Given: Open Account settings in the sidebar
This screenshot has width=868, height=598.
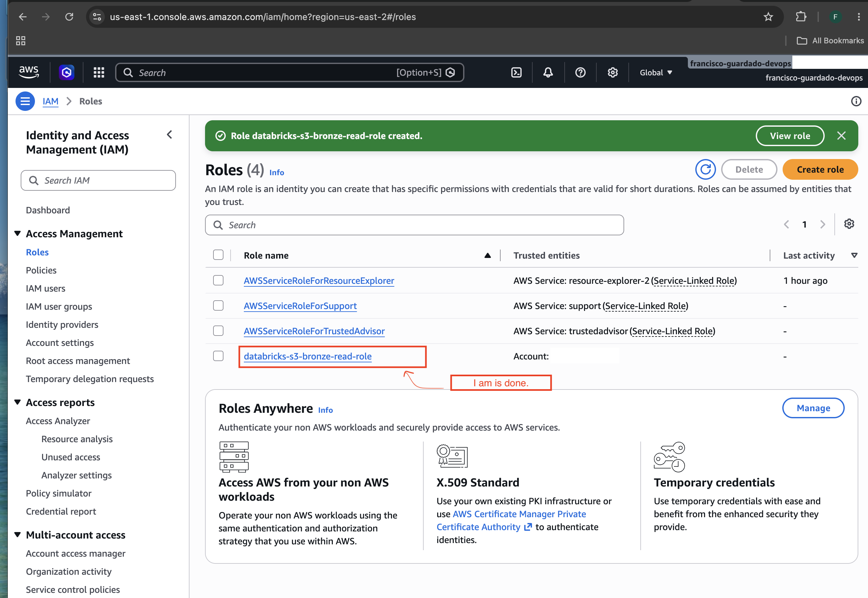Looking at the screenshot, I should 60,343.
